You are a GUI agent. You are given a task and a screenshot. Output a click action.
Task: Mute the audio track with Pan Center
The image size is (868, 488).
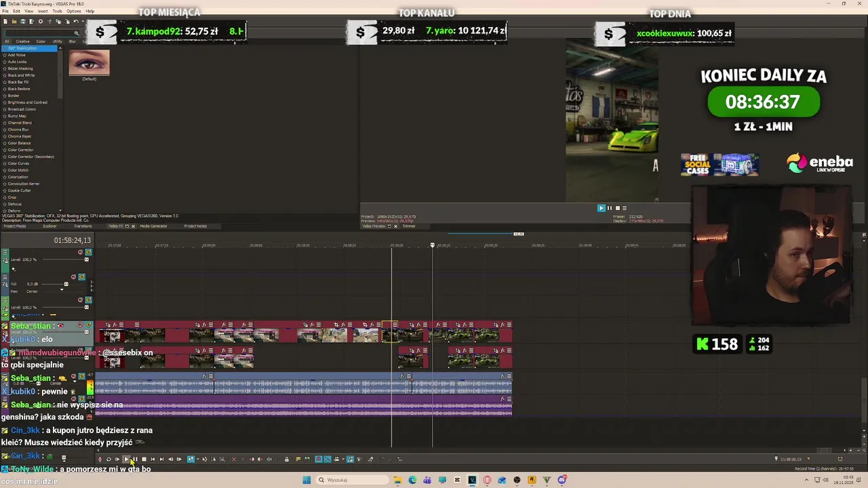(x=73, y=277)
